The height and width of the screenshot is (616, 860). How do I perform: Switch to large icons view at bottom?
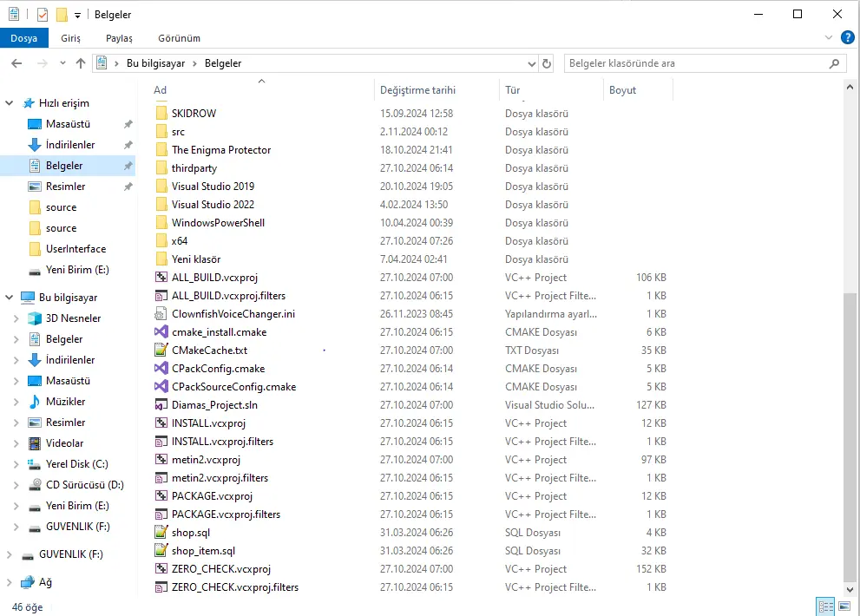point(844,606)
